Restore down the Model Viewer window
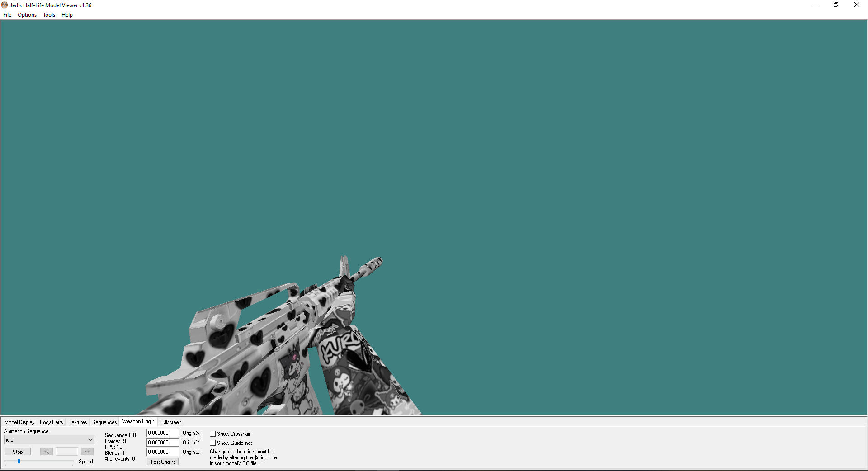 tap(836, 5)
